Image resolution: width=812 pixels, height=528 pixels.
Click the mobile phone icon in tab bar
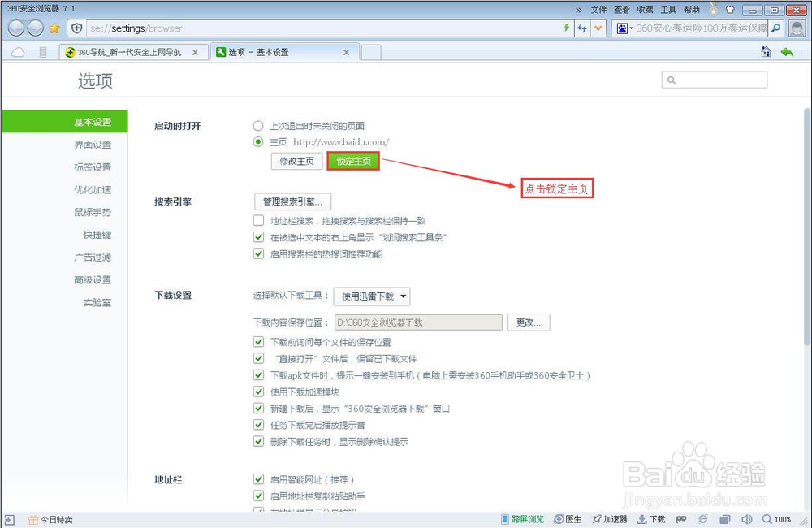tap(43, 52)
